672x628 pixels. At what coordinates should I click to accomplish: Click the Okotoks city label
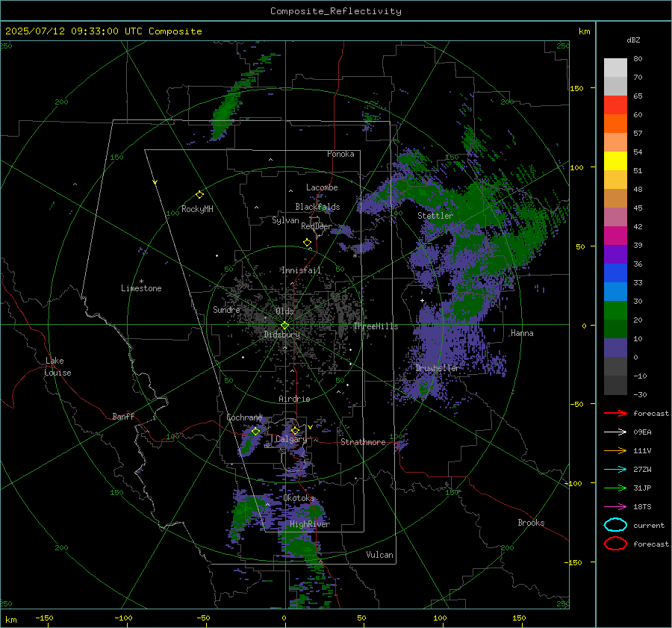299,498
